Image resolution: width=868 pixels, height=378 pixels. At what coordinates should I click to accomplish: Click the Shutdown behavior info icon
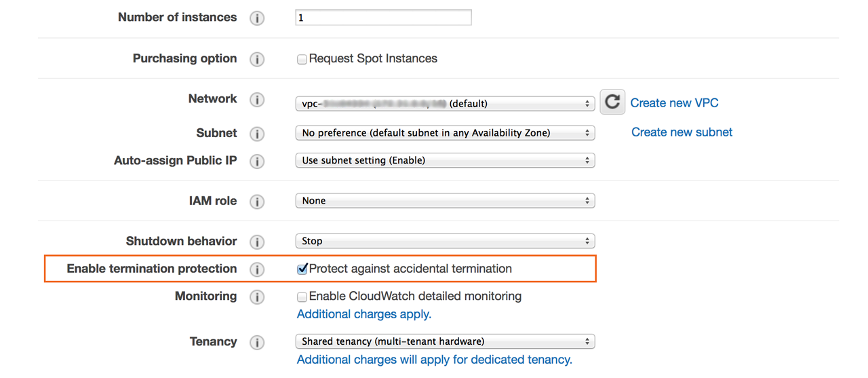[x=257, y=242]
